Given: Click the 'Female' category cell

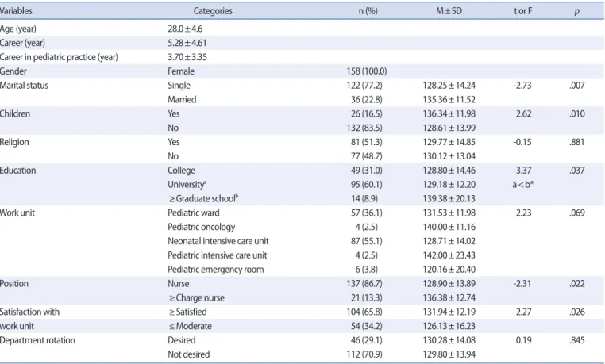Looking at the screenshot, I should pyautogui.click(x=181, y=71).
